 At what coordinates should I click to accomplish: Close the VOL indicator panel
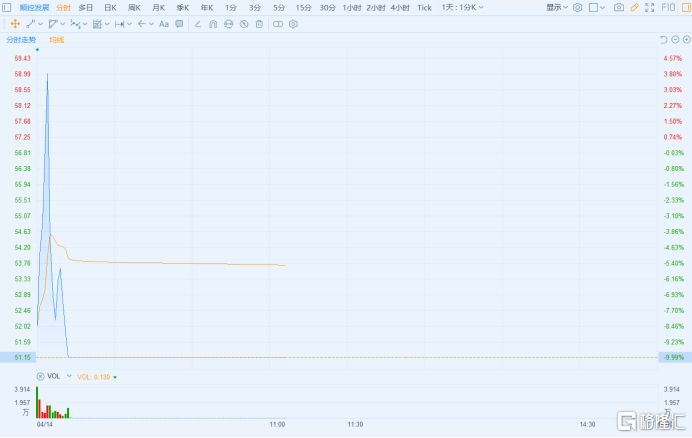[x=40, y=376]
